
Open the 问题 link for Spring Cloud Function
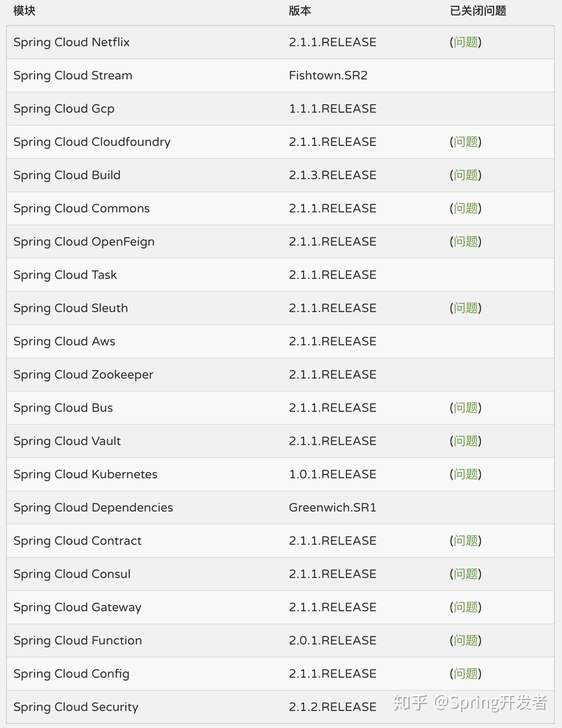point(465,640)
